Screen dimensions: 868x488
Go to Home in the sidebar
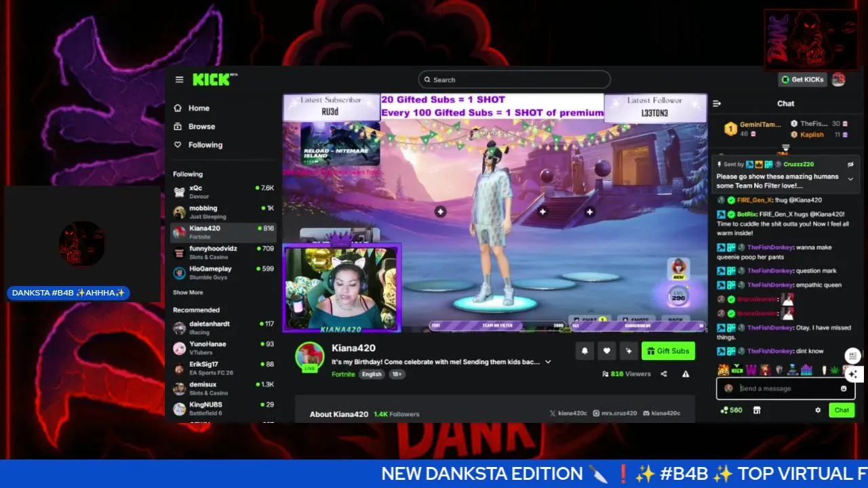pos(191,108)
